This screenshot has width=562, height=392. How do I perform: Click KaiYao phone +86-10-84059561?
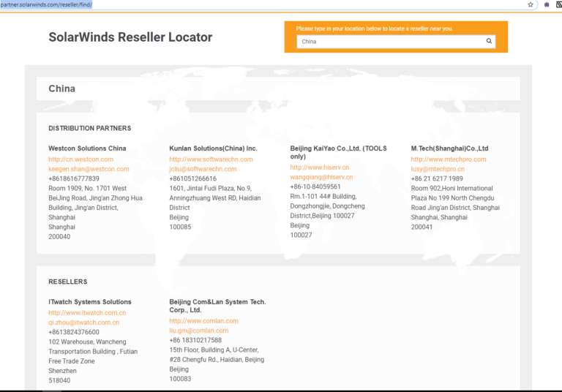pyautogui.click(x=315, y=186)
